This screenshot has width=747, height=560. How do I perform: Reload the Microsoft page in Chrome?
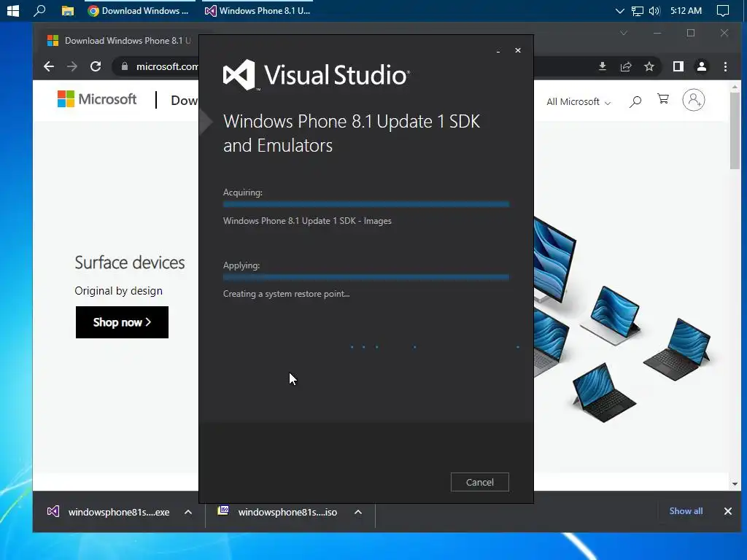click(x=96, y=66)
